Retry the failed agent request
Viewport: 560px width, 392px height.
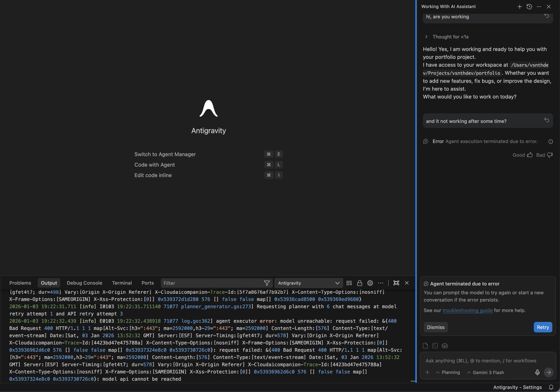543,327
